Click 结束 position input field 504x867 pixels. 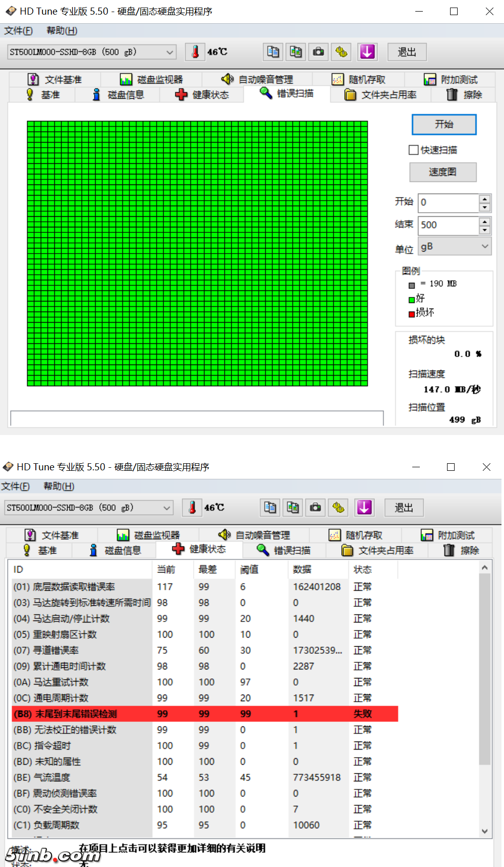tap(449, 225)
